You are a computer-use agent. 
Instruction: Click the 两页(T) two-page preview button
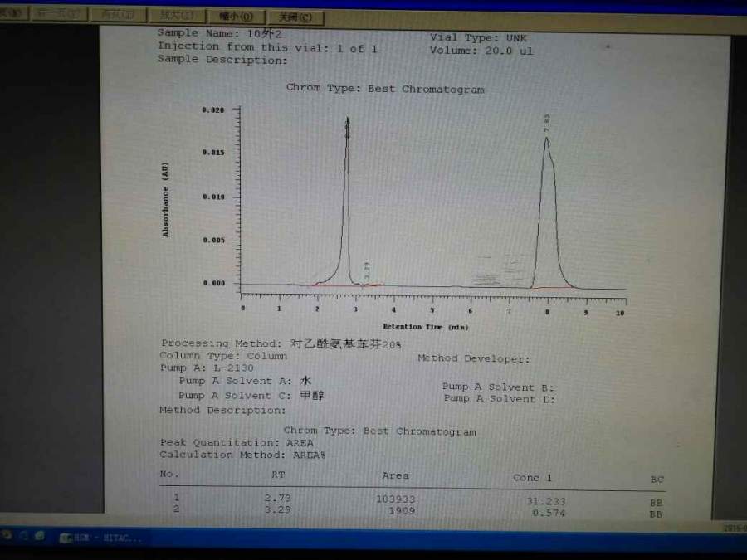click(x=118, y=14)
